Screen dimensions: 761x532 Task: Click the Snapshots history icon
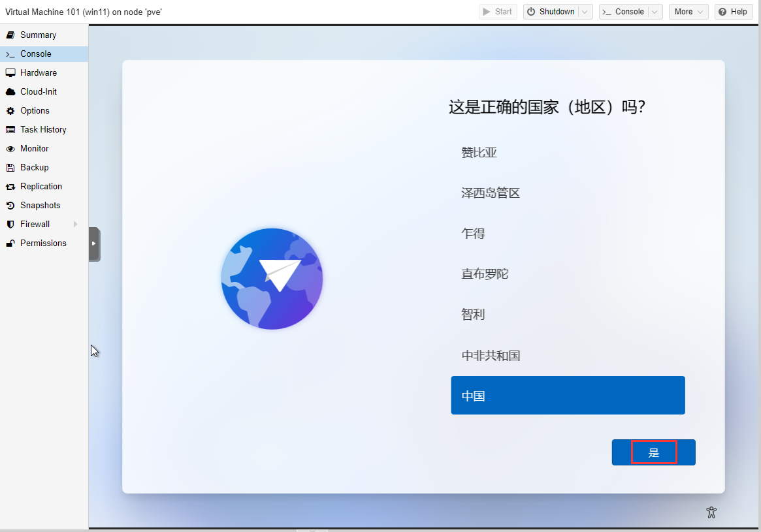[10, 206]
